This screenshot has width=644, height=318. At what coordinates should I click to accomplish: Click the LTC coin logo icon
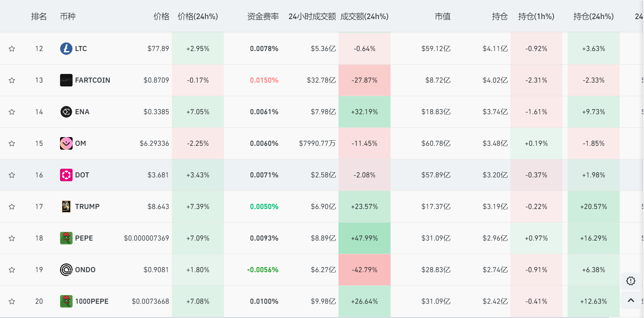[x=66, y=49]
